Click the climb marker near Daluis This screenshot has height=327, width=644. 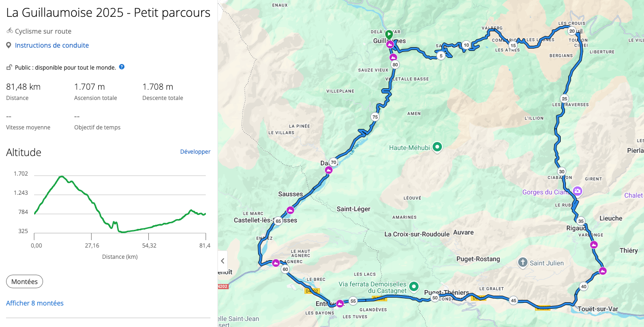[328, 171]
